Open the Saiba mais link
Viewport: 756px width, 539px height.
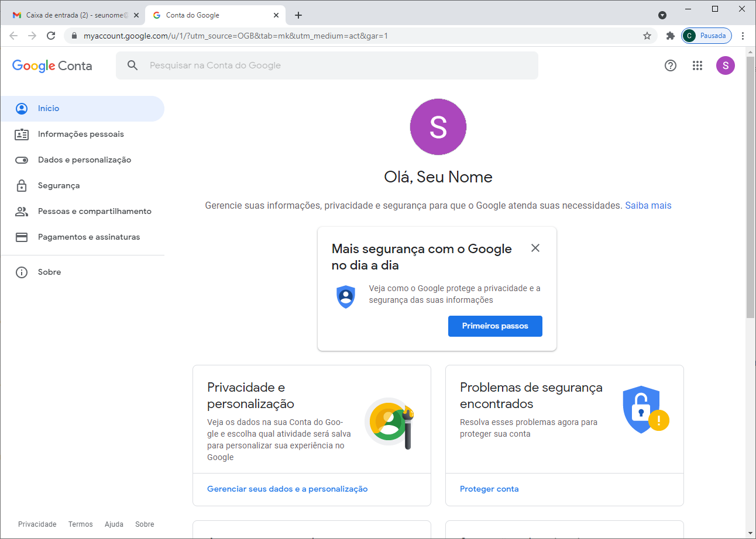click(648, 206)
